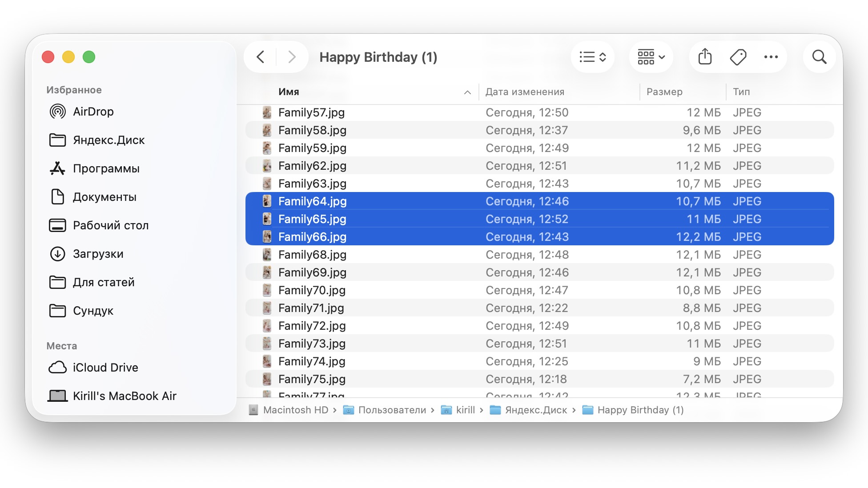This screenshot has width=868, height=488.
Task: Select the file Family75.jpg
Action: click(x=539, y=379)
